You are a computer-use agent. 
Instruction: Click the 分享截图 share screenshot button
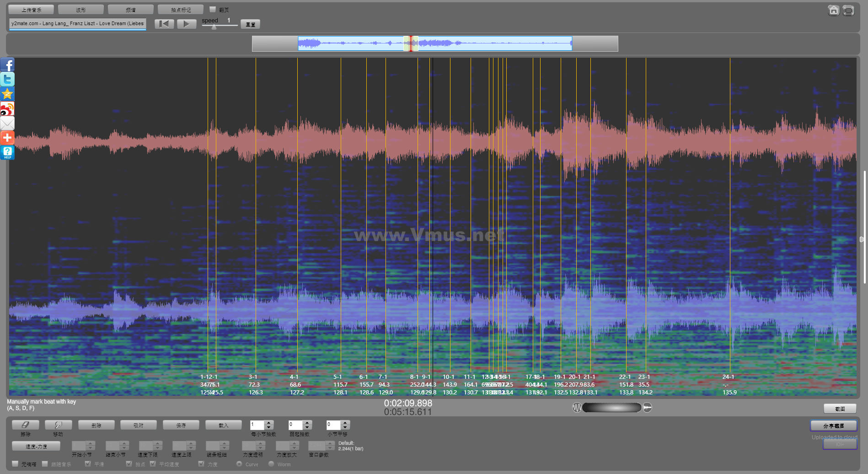pos(834,426)
